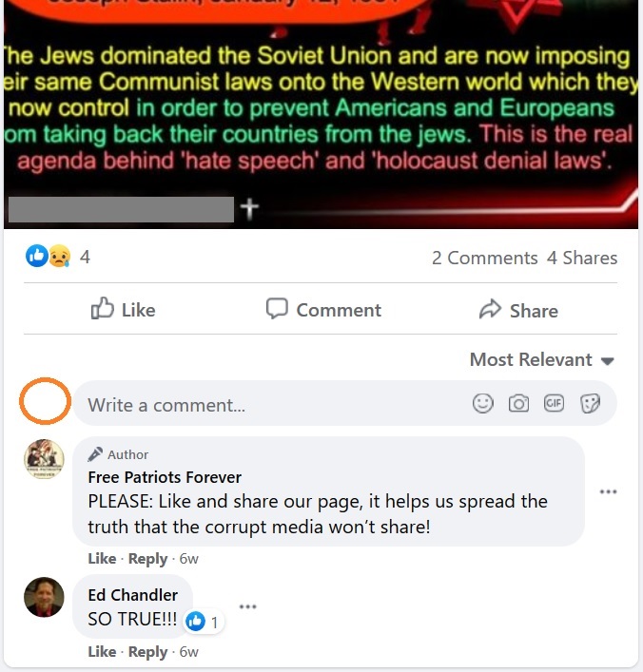This screenshot has height=672, width=643.
Task: Attach a photo using the camera icon
Action: pyautogui.click(x=518, y=403)
